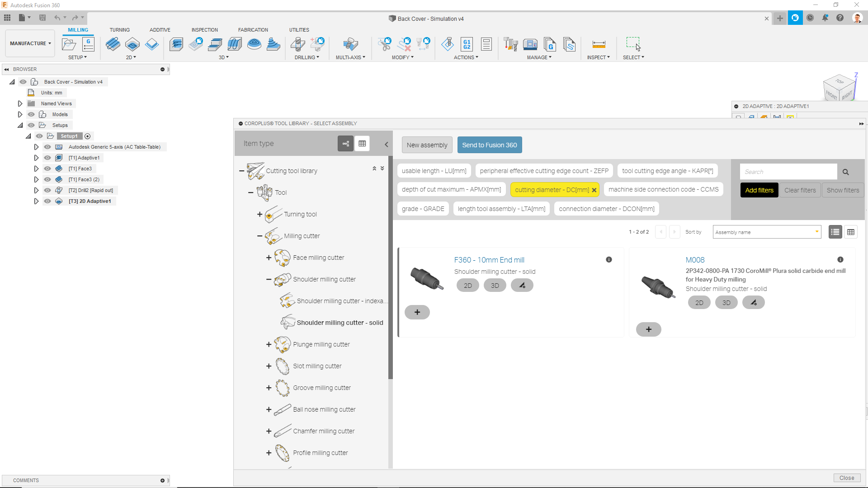Open the Tool Library icon in Manage

point(510,44)
